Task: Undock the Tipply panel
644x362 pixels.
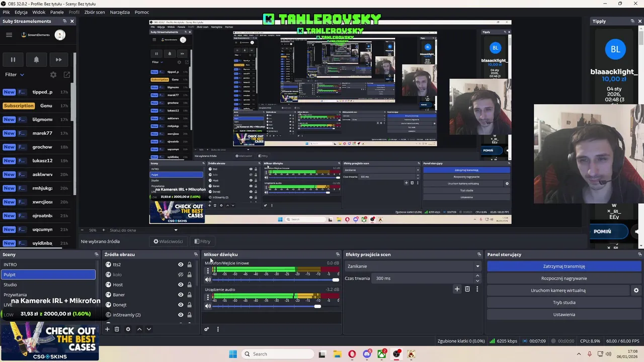Action: [632, 21]
